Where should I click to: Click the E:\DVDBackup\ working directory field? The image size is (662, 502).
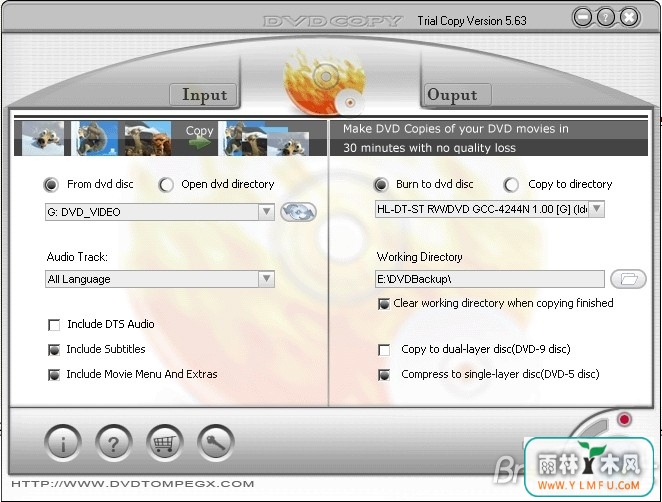[x=490, y=279]
